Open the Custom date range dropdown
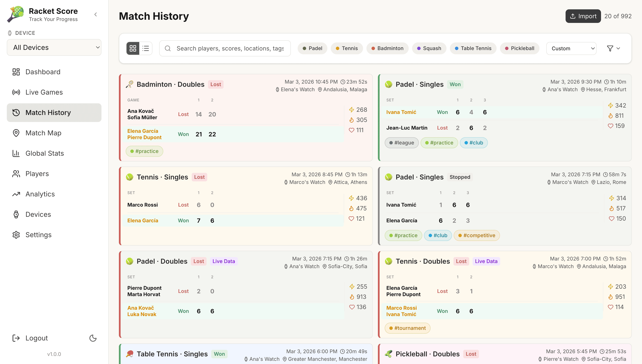Viewport: 642px width, 364px height. [x=572, y=48]
